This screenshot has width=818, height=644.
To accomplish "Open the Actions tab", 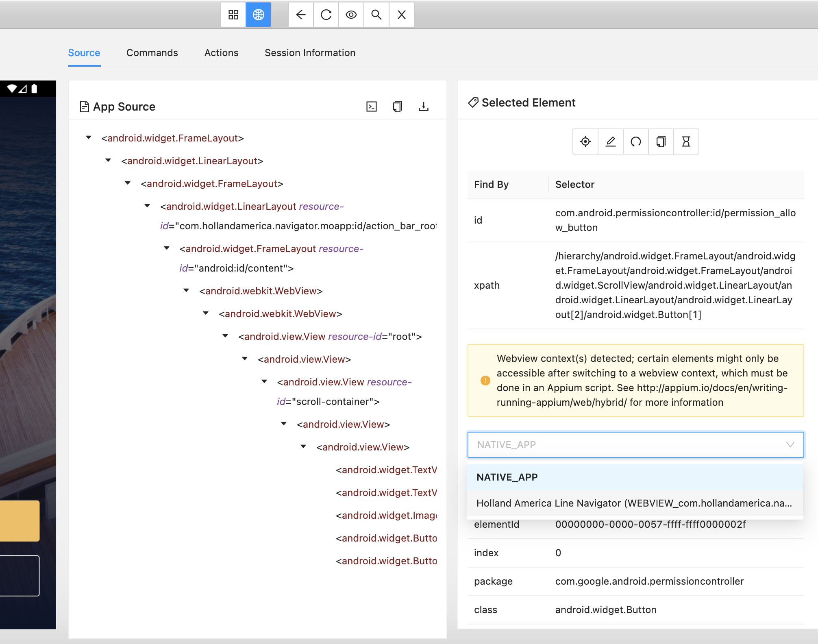I will 222,53.
